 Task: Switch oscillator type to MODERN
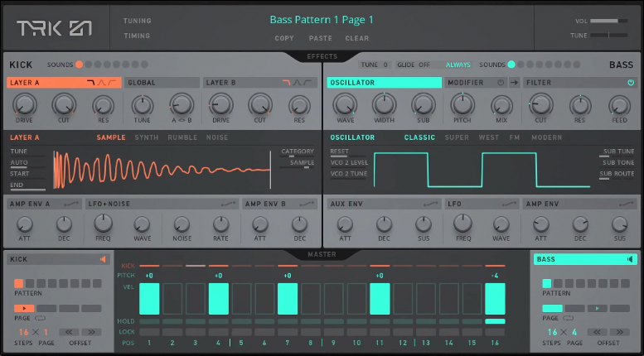(547, 137)
